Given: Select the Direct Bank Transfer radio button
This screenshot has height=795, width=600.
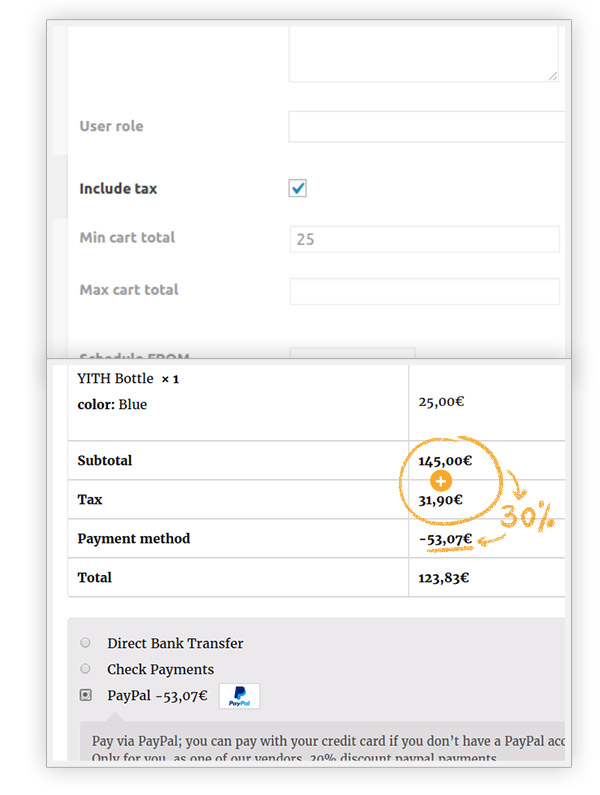Looking at the screenshot, I should coord(85,643).
